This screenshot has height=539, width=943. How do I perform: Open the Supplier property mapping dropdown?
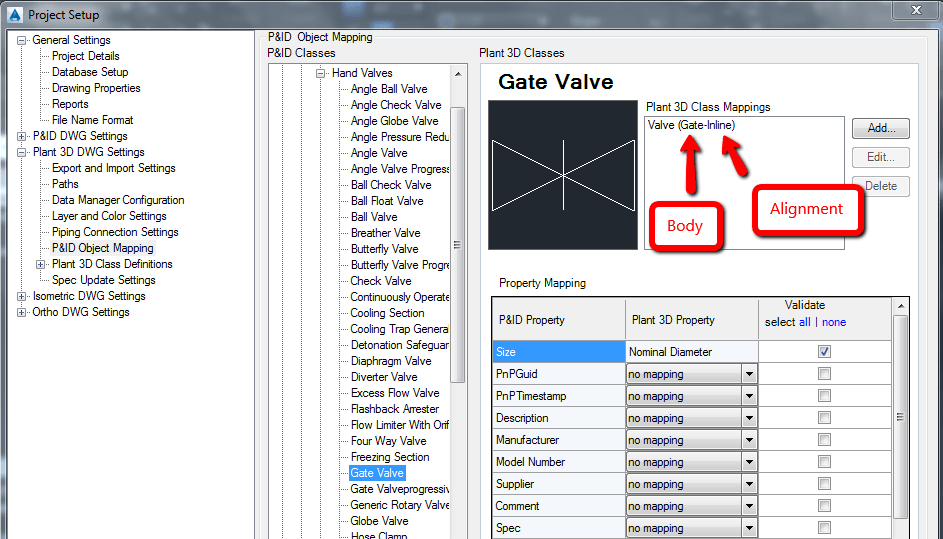(x=749, y=484)
